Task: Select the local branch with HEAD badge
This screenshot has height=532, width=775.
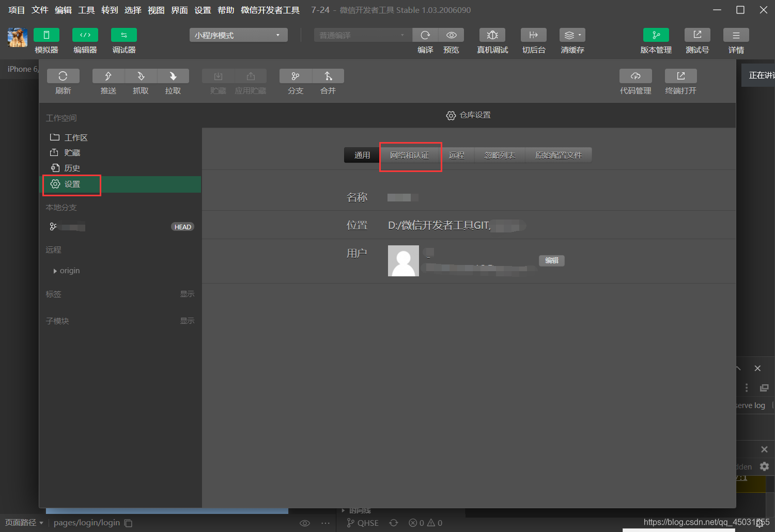Action: pyautogui.click(x=120, y=227)
